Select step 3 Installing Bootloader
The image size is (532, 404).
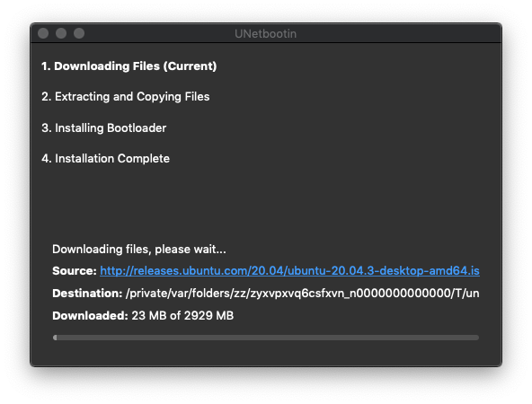click(104, 127)
